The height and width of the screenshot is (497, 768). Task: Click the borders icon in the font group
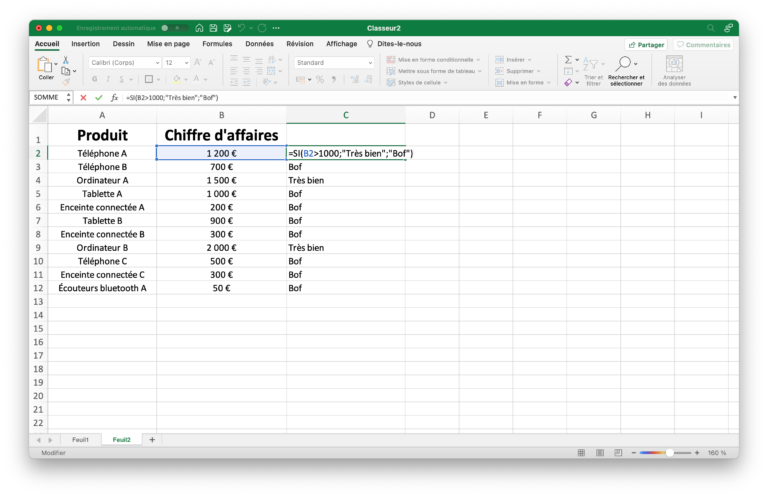tap(149, 79)
